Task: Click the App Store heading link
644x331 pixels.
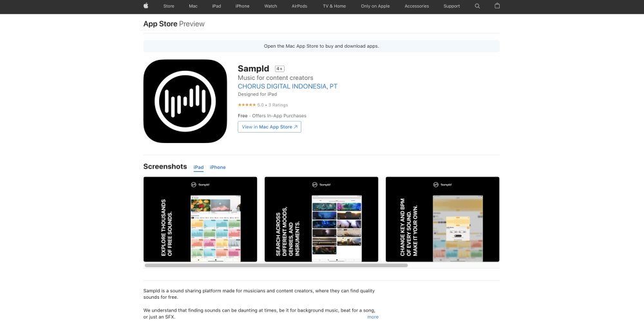Action: pos(160,24)
